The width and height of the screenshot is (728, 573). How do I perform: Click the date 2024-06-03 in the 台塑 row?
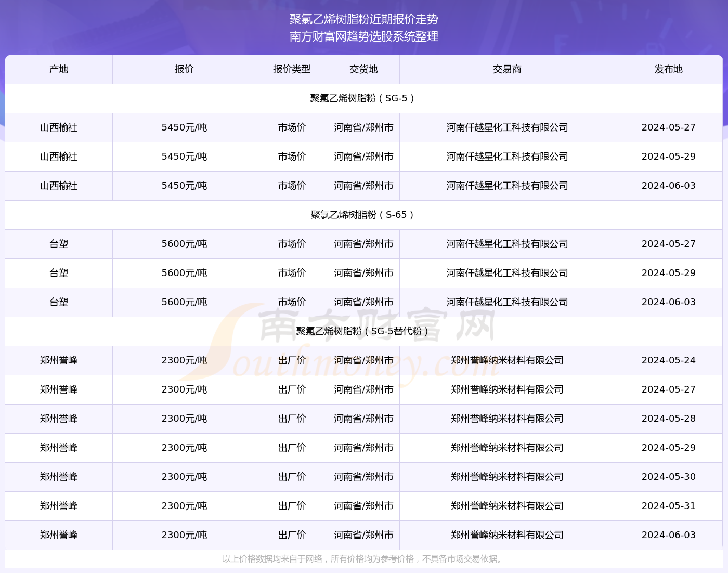point(668,302)
